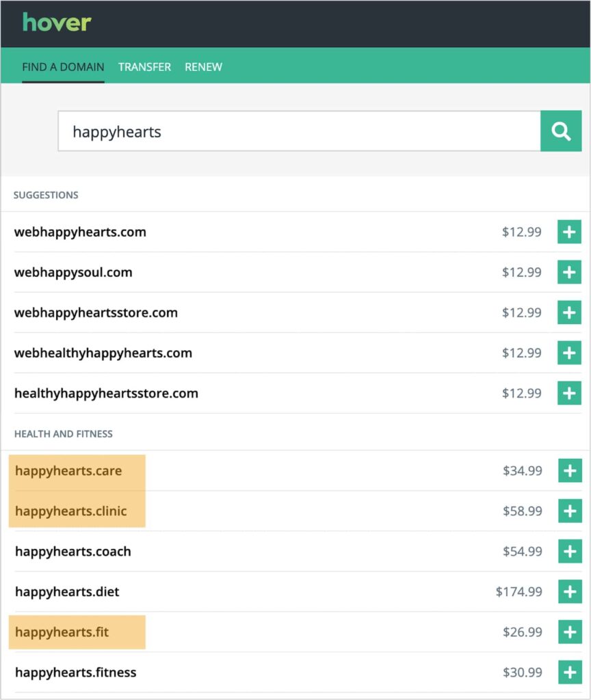591x700 pixels.
Task: Click the Suggestions section heading
Action: (x=46, y=195)
